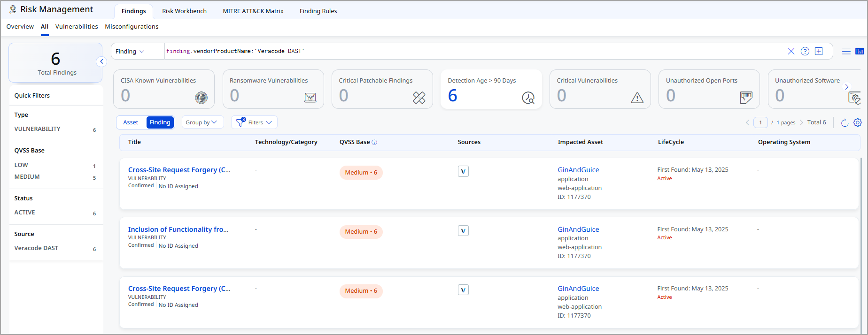Viewport: 868px width, 335px height.
Task: Open Inclusion of Functionality finding link
Action: [178, 229]
